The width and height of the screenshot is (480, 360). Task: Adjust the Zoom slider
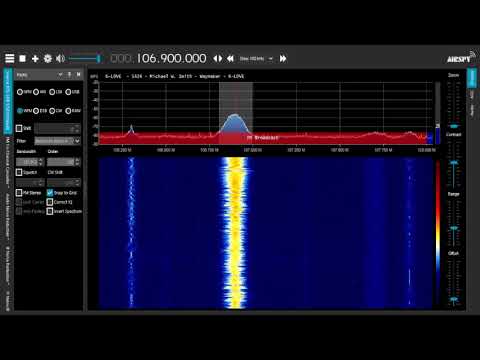[x=454, y=105]
